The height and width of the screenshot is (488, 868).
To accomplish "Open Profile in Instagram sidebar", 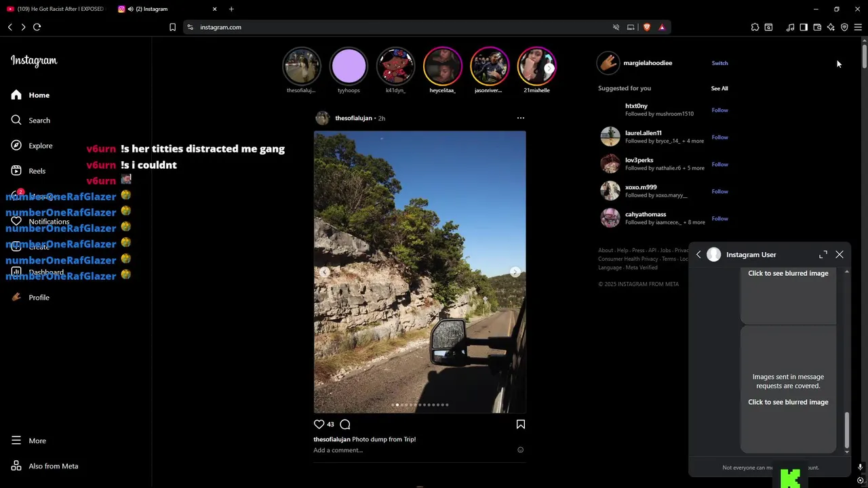I will pyautogui.click(x=31, y=298).
